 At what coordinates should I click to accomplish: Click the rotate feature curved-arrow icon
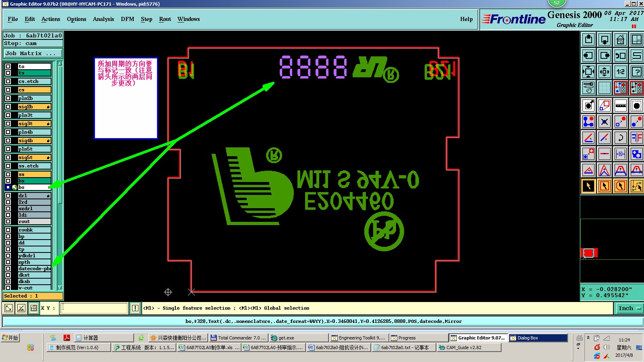click(621, 138)
